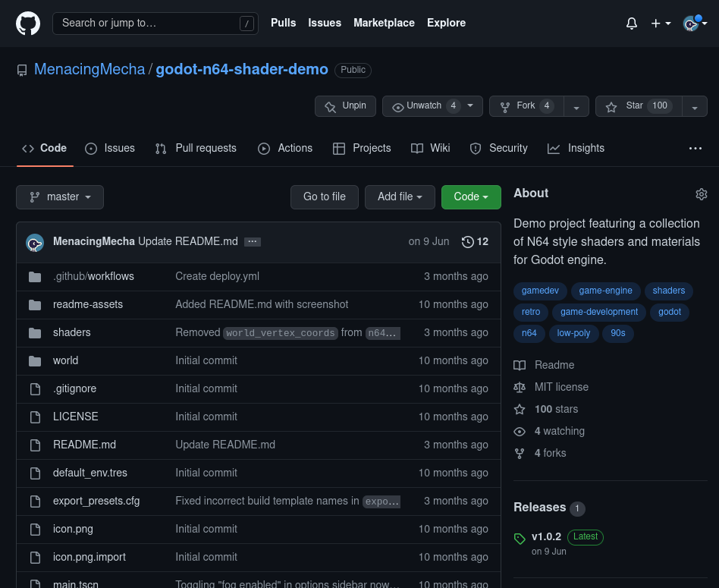Unpin the repository
Viewport: 719px width, 588px height.
(345, 106)
